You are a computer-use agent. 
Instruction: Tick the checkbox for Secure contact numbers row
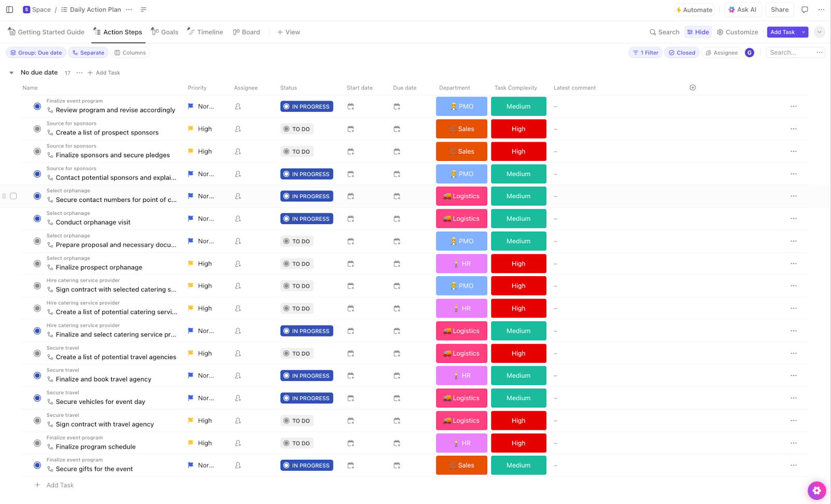coord(14,196)
